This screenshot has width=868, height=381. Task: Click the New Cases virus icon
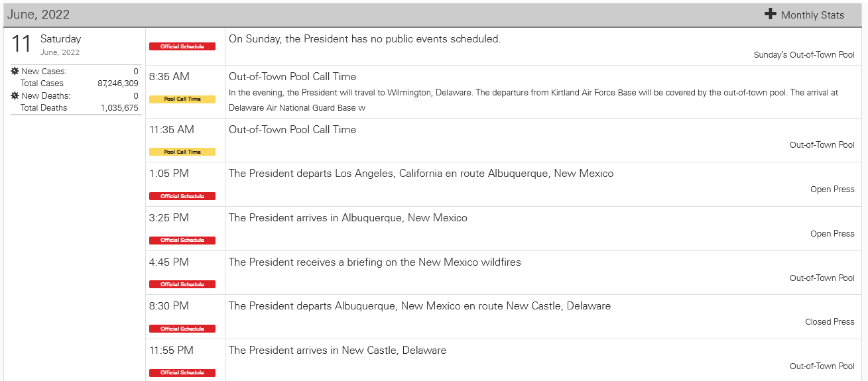click(15, 71)
